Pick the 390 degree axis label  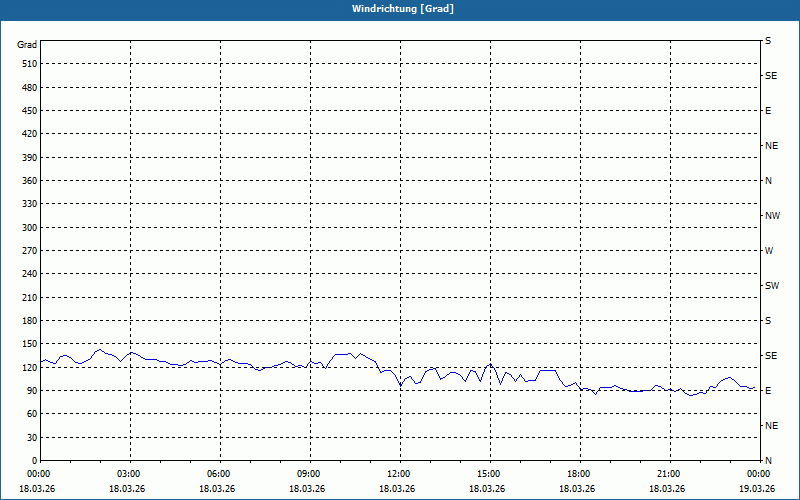30,158
